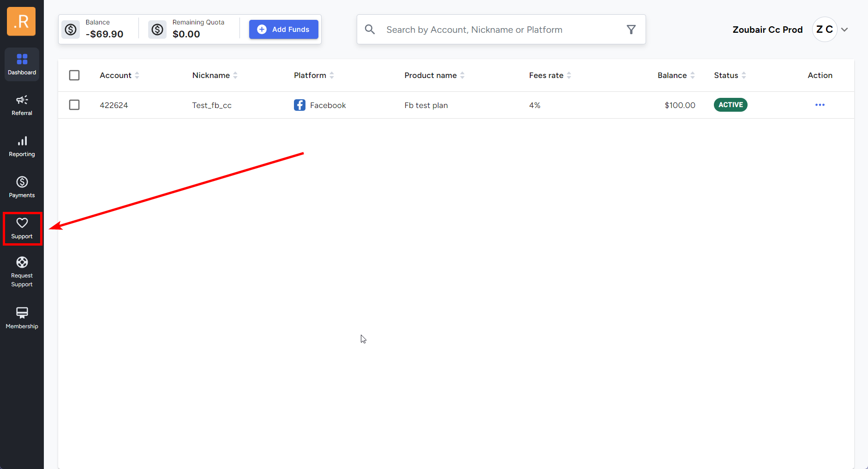The width and height of the screenshot is (868, 469).
Task: Open filter funnel icon in search bar
Action: pos(631,30)
